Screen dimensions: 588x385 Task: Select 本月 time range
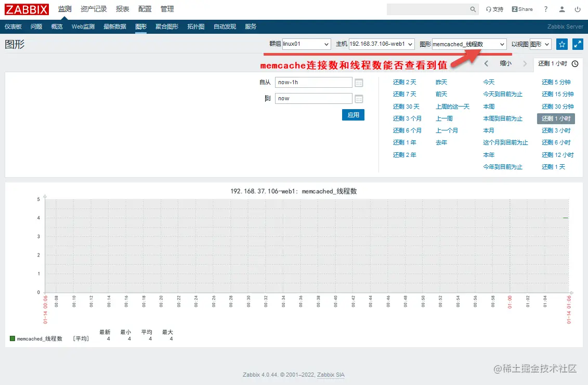tap(489, 130)
